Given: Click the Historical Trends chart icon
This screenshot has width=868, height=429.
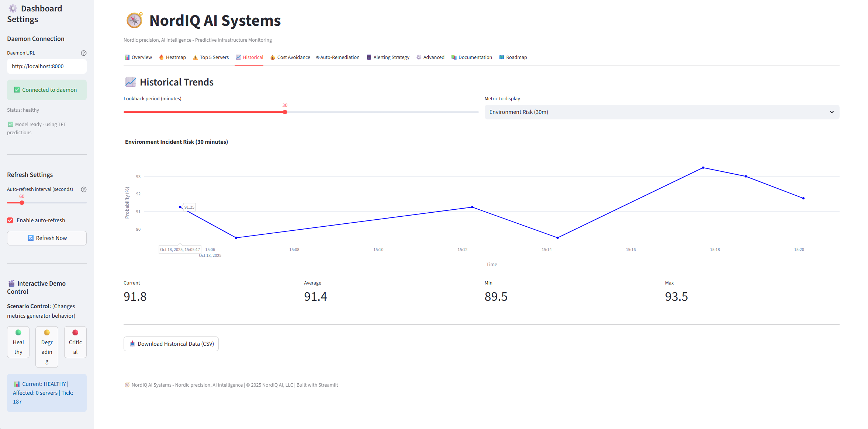Looking at the screenshot, I should tap(130, 82).
